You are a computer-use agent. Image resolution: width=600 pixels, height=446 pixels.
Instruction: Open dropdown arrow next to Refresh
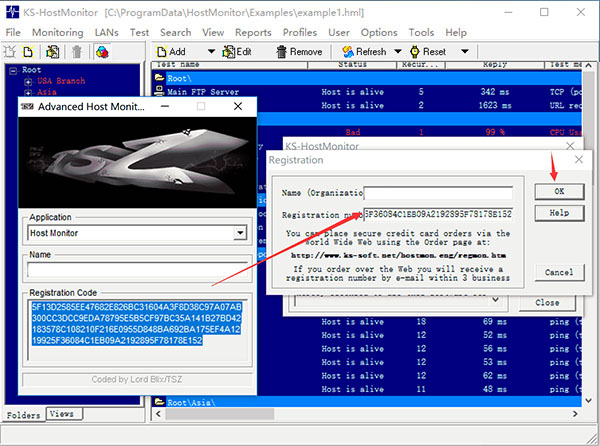pos(398,51)
